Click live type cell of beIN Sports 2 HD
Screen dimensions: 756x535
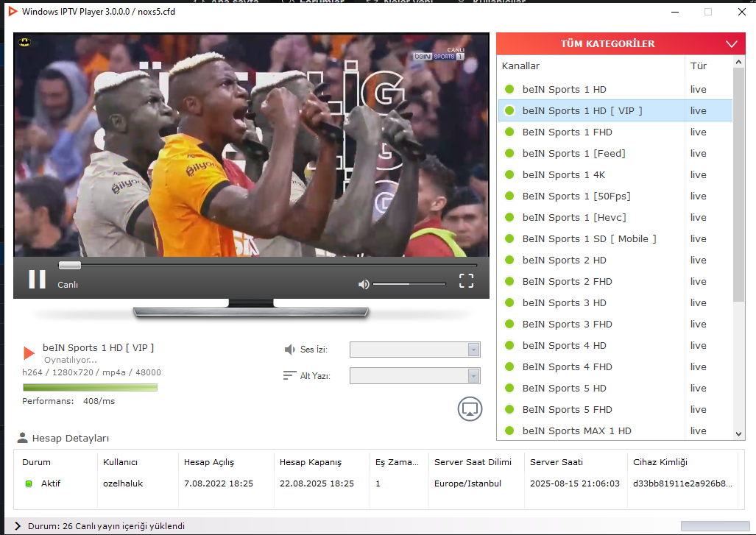click(698, 260)
